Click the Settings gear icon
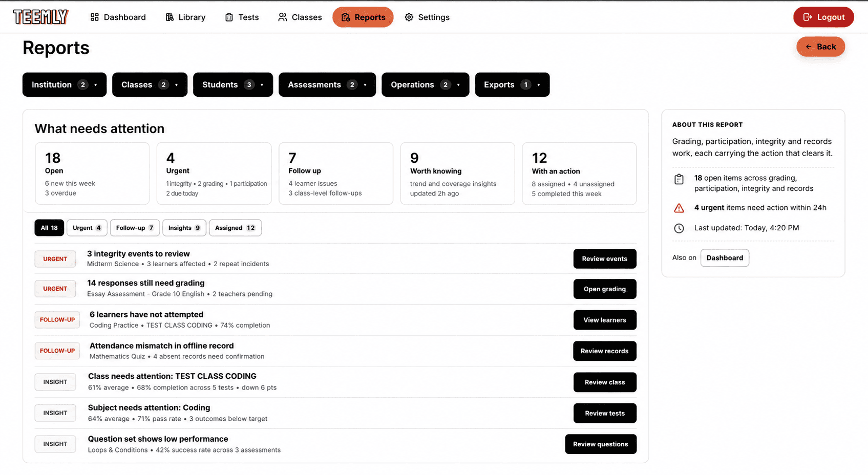Viewport: 868px width, 475px height. coord(409,17)
